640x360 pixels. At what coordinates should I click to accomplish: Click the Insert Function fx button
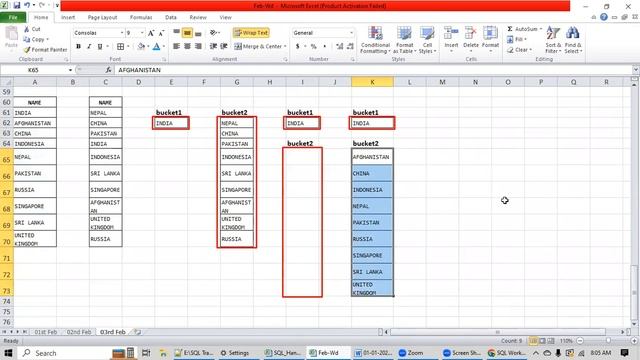[x=108, y=70]
